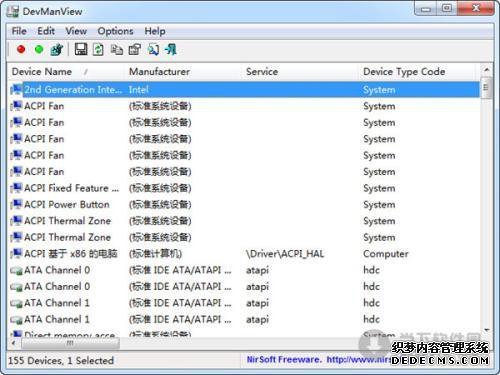This screenshot has width=500, height=375.
Task: Click the vertical scrollbar up arrow
Action: click(487, 69)
